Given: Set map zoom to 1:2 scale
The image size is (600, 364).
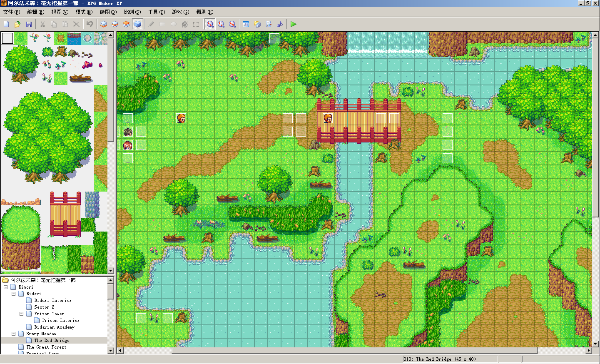Looking at the screenshot, I should click(221, 24).
